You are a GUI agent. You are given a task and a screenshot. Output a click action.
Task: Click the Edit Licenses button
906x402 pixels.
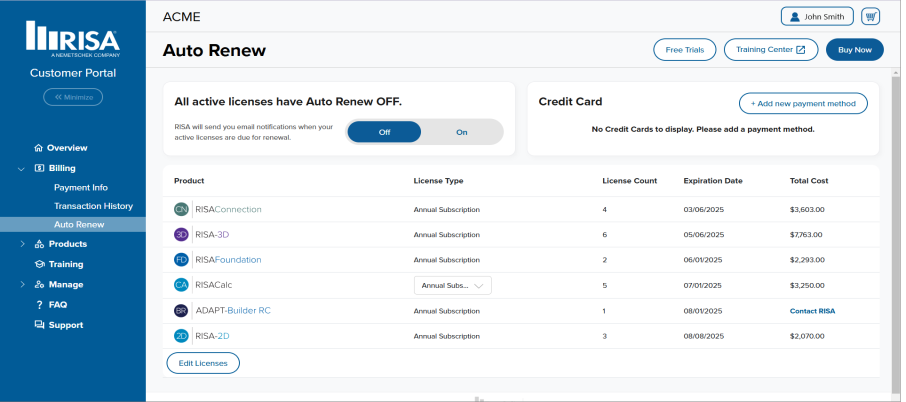(203, 363)
